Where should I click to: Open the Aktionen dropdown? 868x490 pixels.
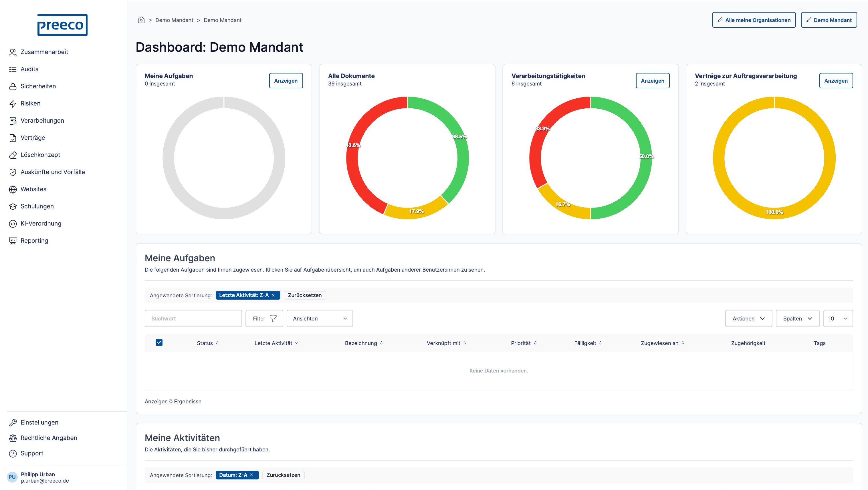748,318
